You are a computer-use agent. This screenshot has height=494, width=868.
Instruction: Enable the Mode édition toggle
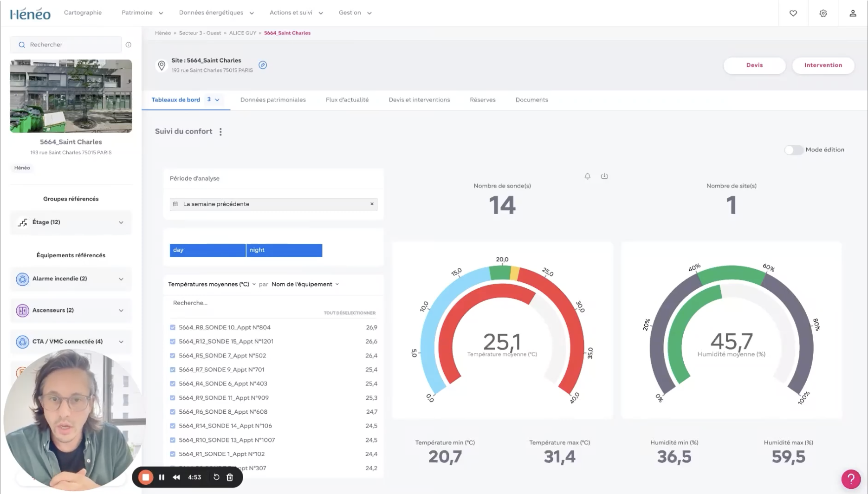[793, 150]
